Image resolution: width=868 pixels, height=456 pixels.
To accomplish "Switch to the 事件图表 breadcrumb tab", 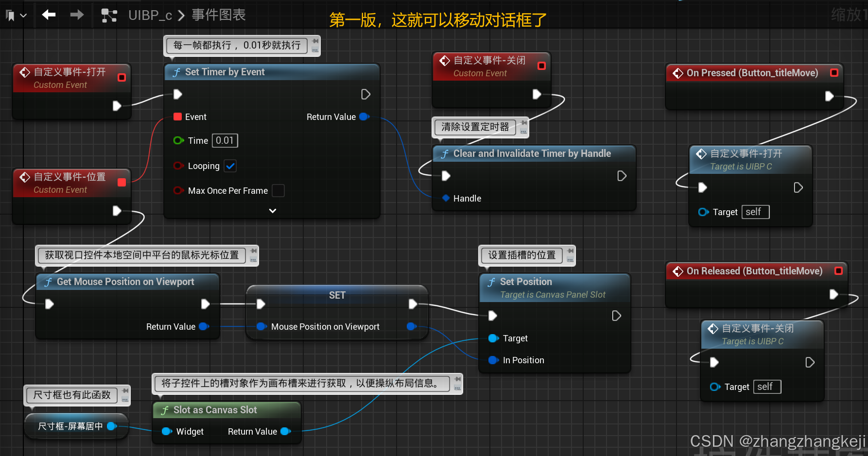I will pyautogui.click(x=217, y=15).
